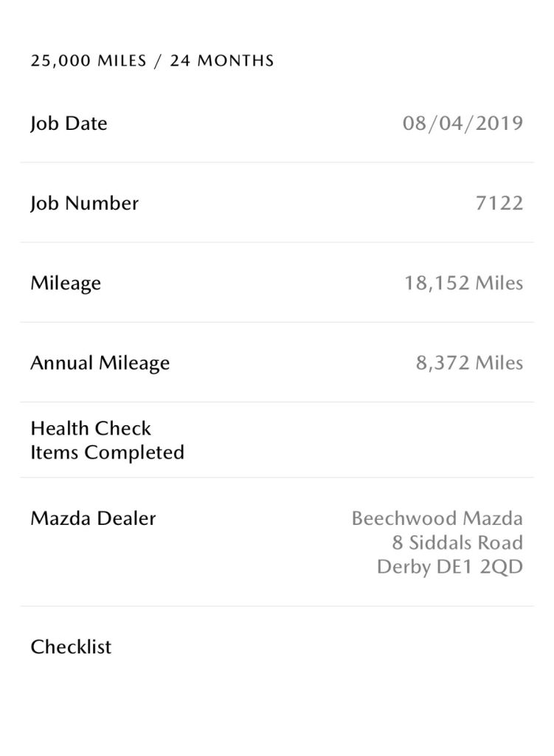Select the job date value 08/04/2019

pyautogui.click(x=463, y=123)
